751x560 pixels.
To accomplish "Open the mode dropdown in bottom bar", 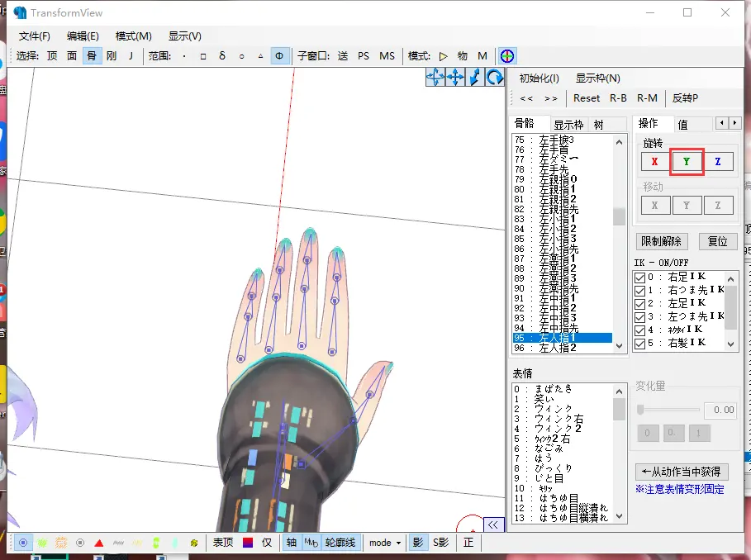I will (x=385, y=543).
